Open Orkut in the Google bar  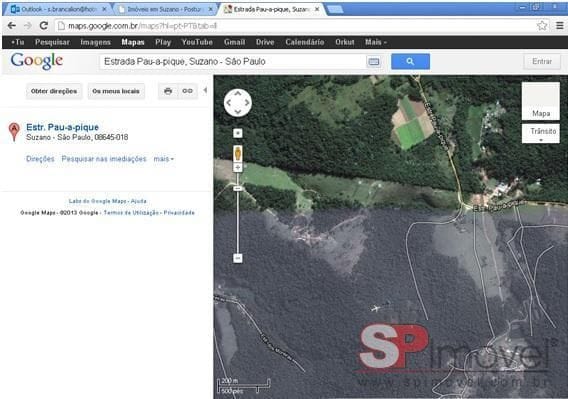pyautogui.click(x=344, y=42)
